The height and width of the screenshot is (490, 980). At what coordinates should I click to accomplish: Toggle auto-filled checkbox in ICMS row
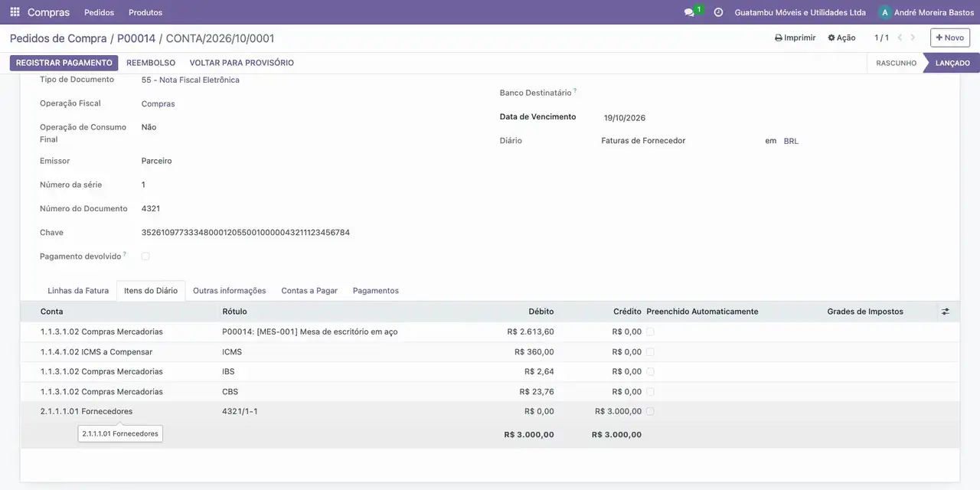tap(650, 351)
